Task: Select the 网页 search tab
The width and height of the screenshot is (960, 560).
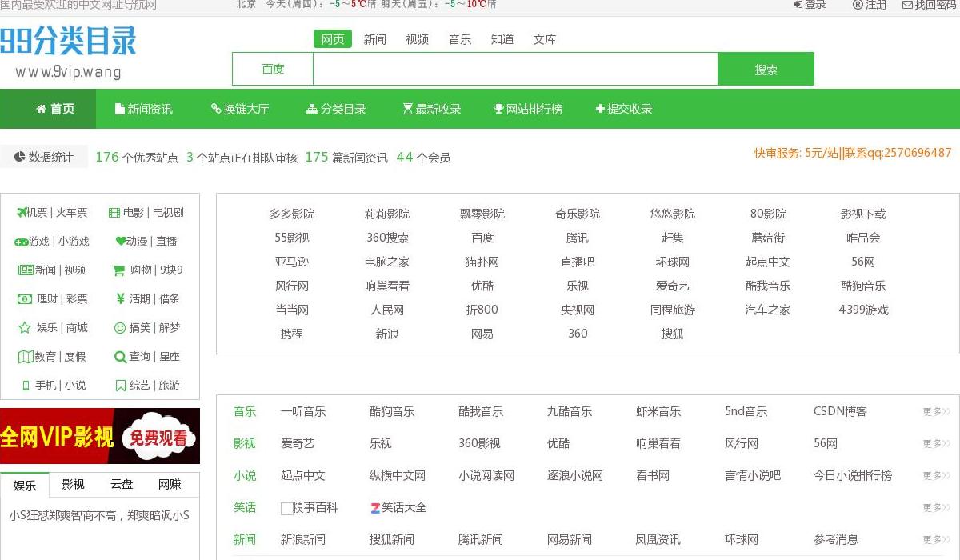Action: [x=333, y=39]
